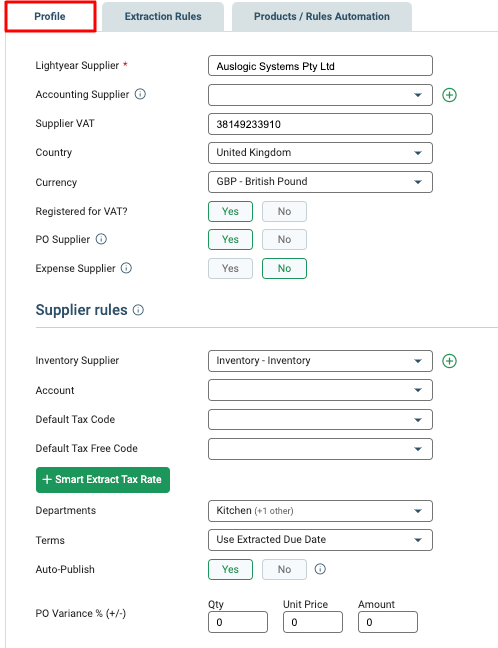The image size is (498, 648).
Task: Click the Auto-Publish info icon
Action: tap(320, 569)
